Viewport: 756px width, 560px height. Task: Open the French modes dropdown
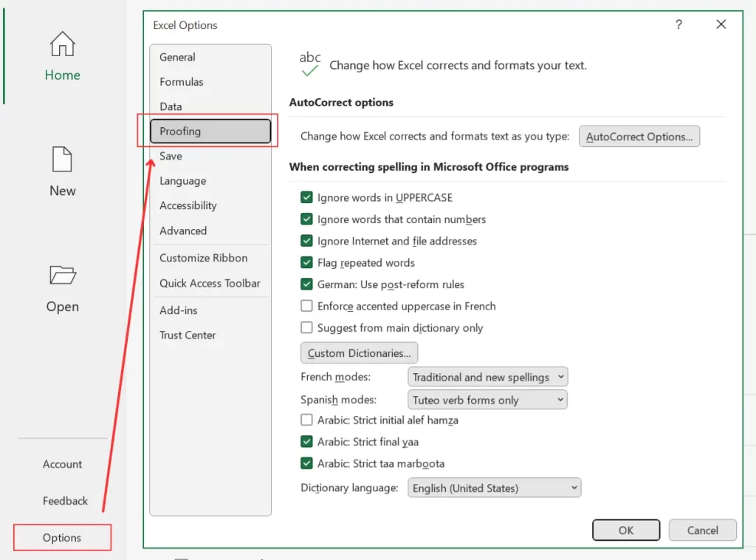(x=487, y=377)
